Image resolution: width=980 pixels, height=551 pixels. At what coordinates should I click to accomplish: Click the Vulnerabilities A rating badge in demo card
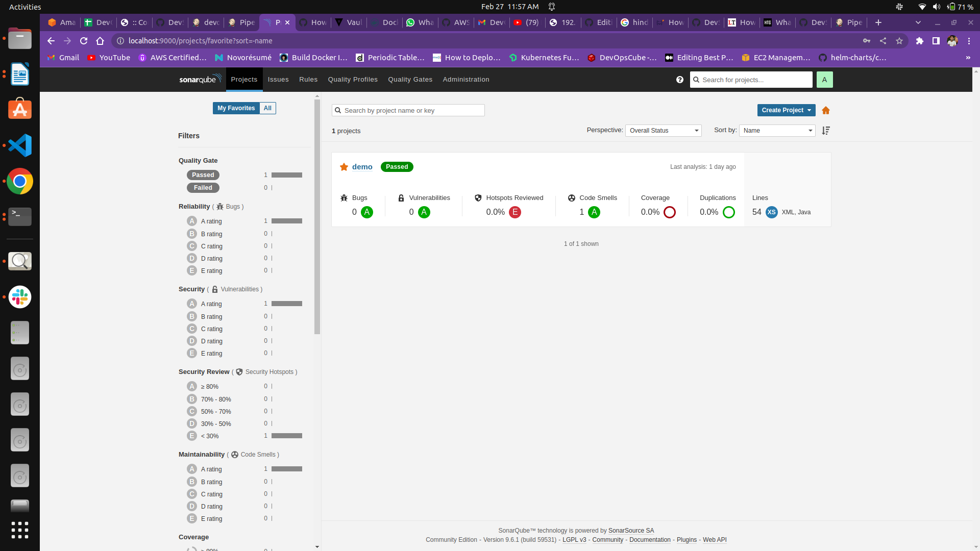tap(424, 212)
